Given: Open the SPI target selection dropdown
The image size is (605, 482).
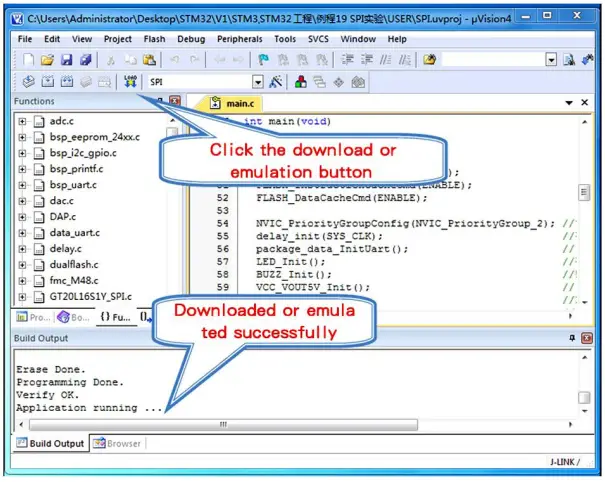Looking at the screenshot, I should tap(258, 82).
